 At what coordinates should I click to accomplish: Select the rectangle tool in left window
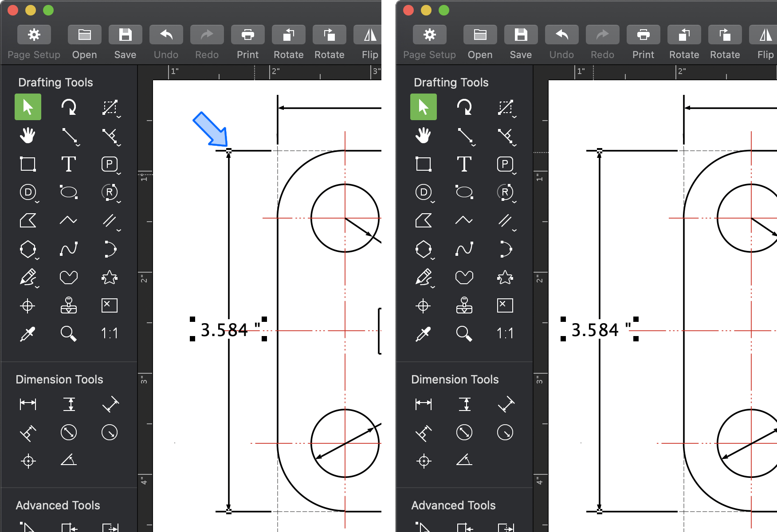click(x=28, y=164)
